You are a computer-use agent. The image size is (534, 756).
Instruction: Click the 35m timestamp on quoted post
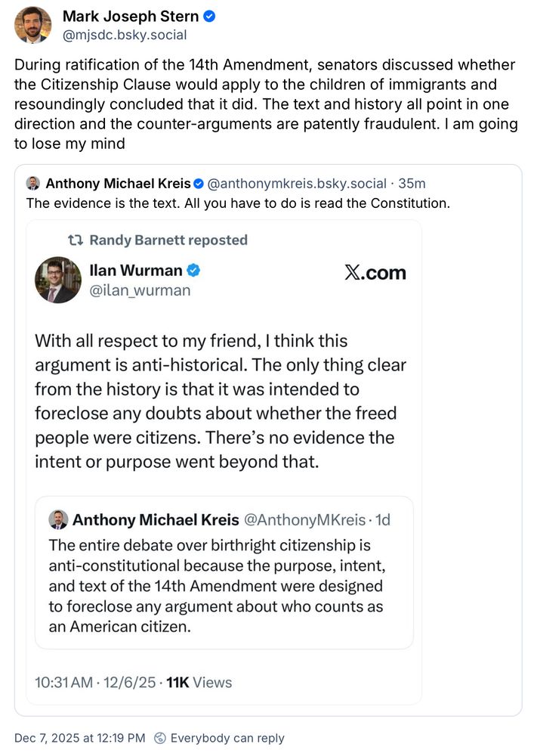pyautogui.click(x=412, y=184)
